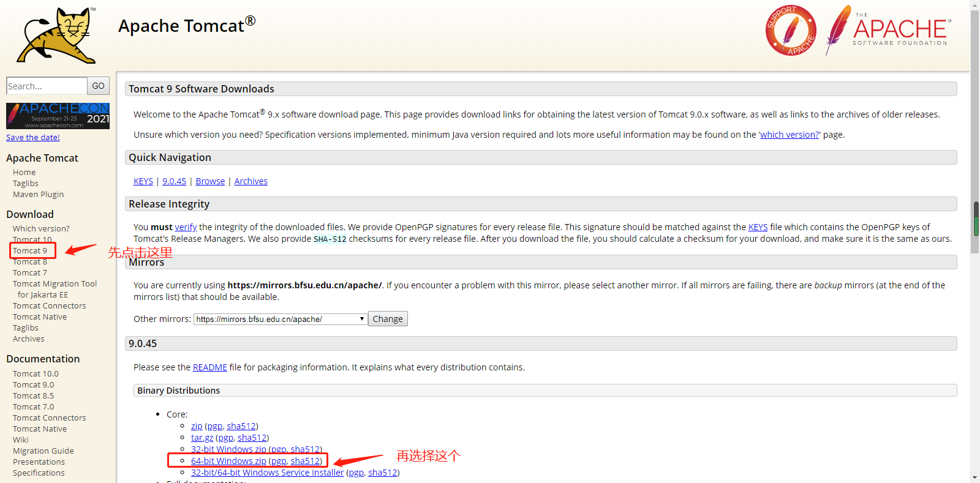The height and width of the screenshot is (483, 980).
Task: Open the Wiki link
Action: point(21,440)
